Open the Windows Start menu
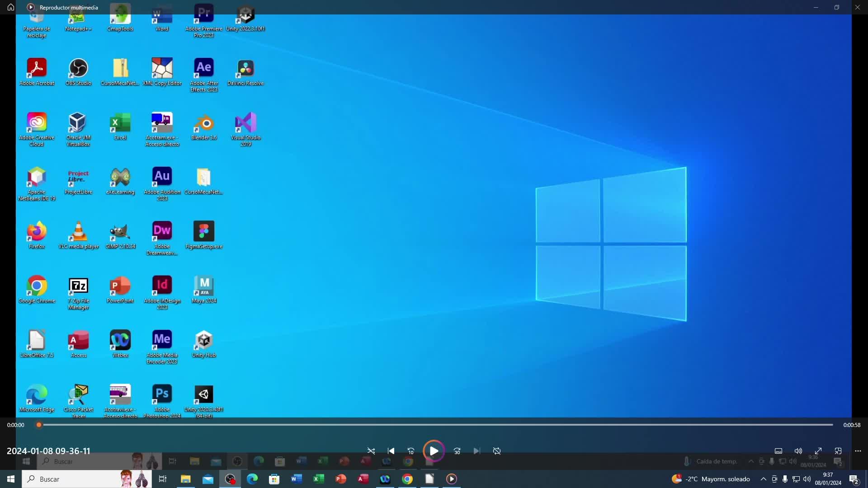The height and width of the screenshot is (488, 868). (x=11, y=479)
